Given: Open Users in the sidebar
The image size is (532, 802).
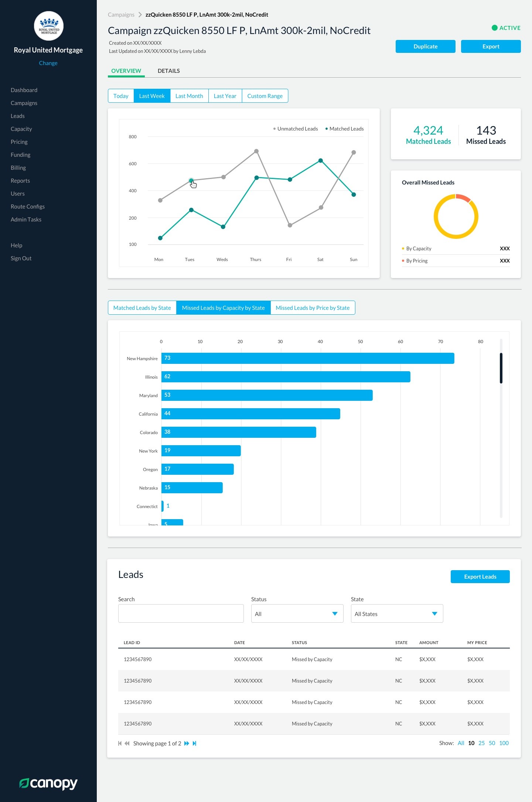Looking at the screenshot, I should 18,193.
